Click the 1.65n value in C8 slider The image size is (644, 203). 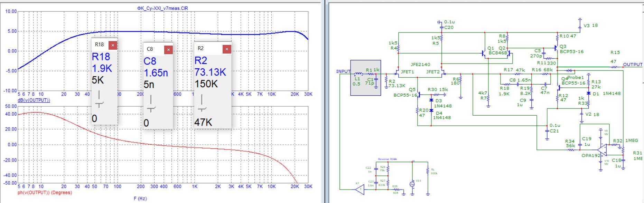click(156, 73)
